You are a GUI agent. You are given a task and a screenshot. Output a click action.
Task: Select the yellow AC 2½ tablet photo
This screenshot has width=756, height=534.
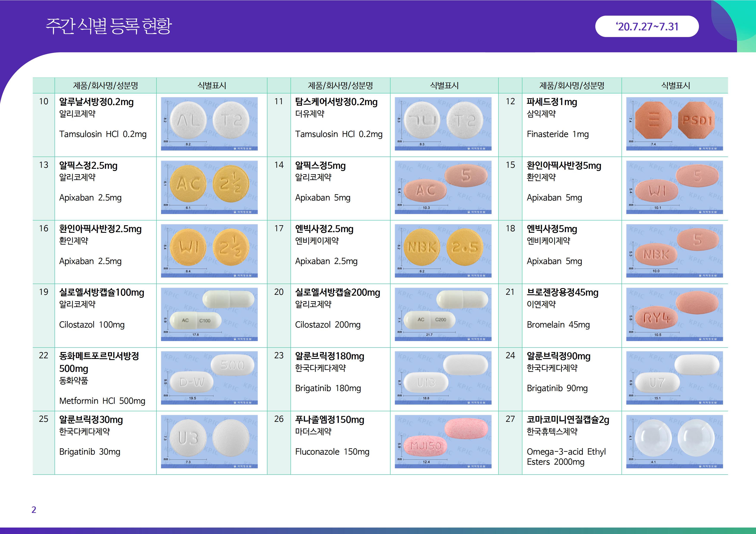click(x=209, y=187)
